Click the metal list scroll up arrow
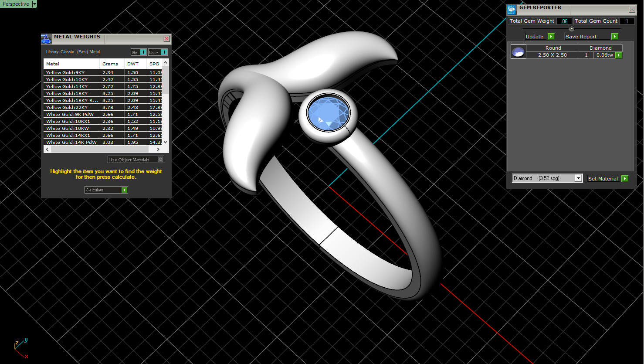The image size is (644, 364). point(165,63)
